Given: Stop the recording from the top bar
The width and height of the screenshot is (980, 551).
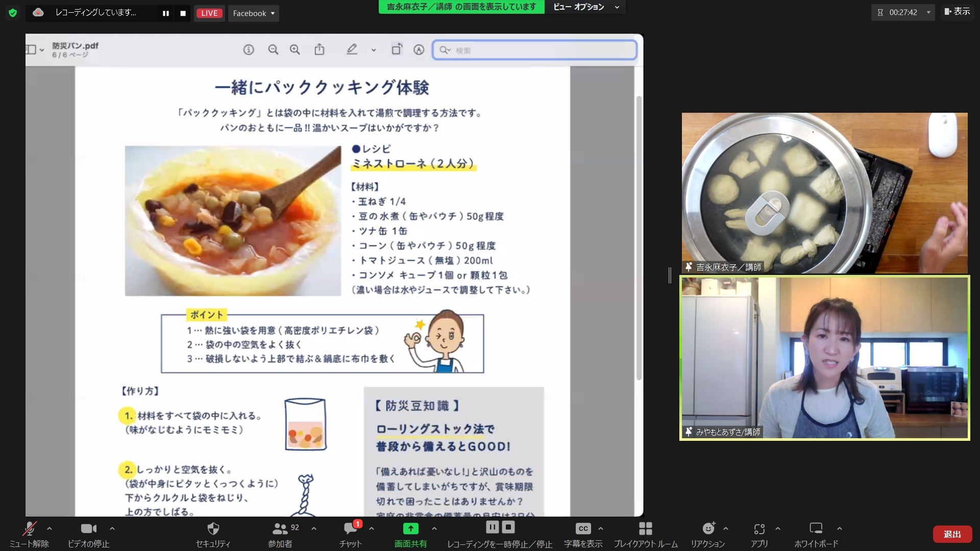Looking at the screenshot, I should click(x=183, y=13).
